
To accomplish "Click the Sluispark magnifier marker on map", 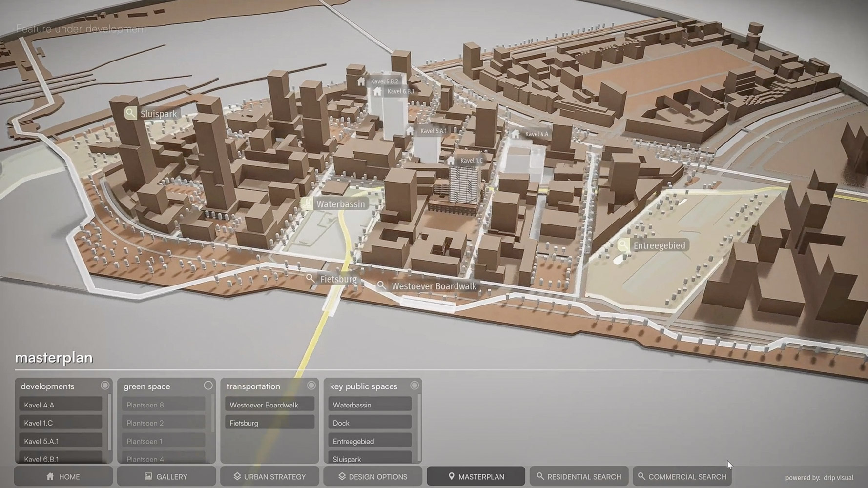I will (x=130, y=113).
